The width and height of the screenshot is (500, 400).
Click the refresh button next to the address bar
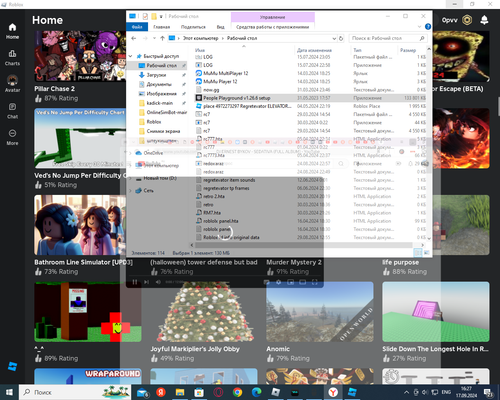(x=341, y=38)
